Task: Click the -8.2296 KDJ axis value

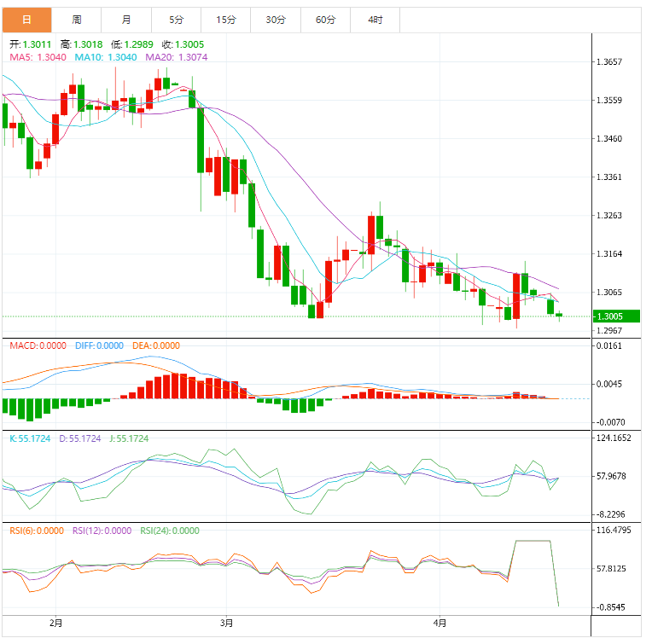Action: (610, 514)
